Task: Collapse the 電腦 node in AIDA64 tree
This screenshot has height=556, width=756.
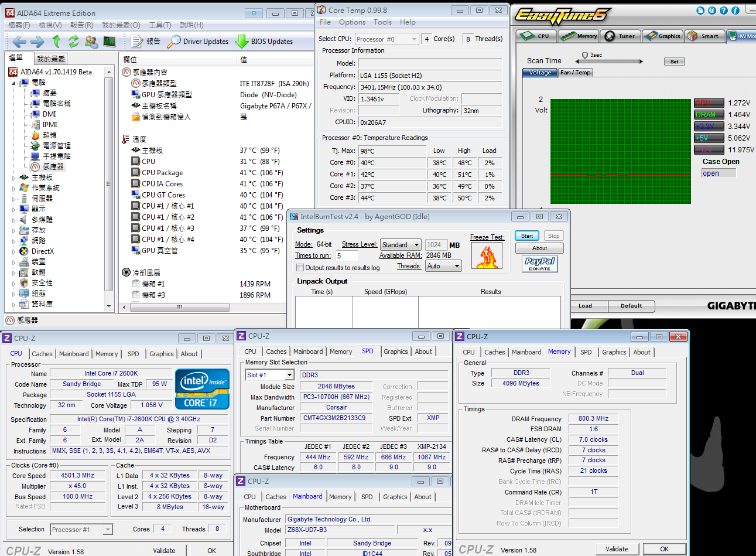Action: pyautogui.click(x=13, y=83)
